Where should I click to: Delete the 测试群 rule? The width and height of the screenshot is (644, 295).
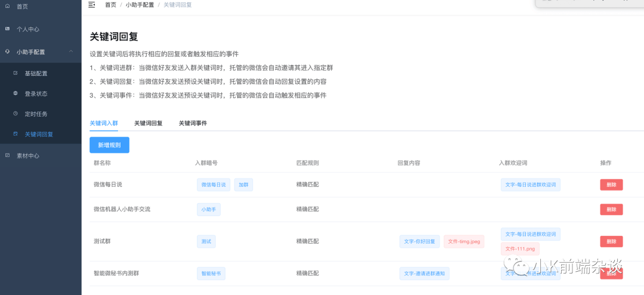612,241
